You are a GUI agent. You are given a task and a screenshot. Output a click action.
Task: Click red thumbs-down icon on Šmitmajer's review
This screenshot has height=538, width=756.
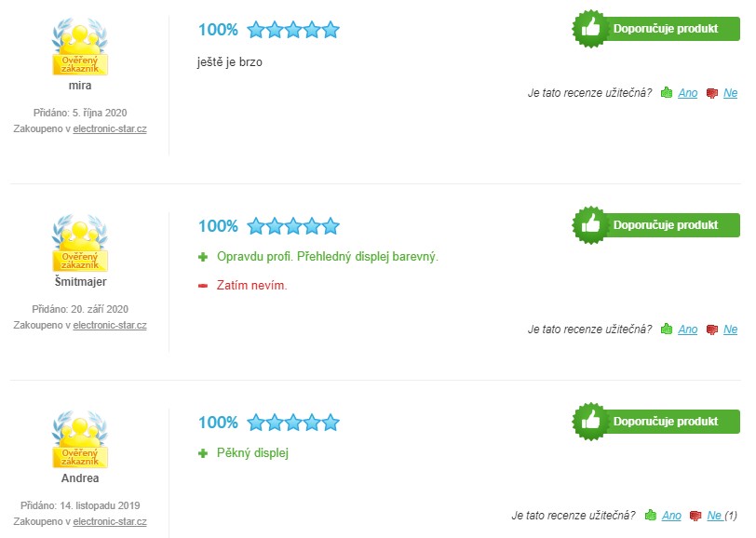click(711, 330)
